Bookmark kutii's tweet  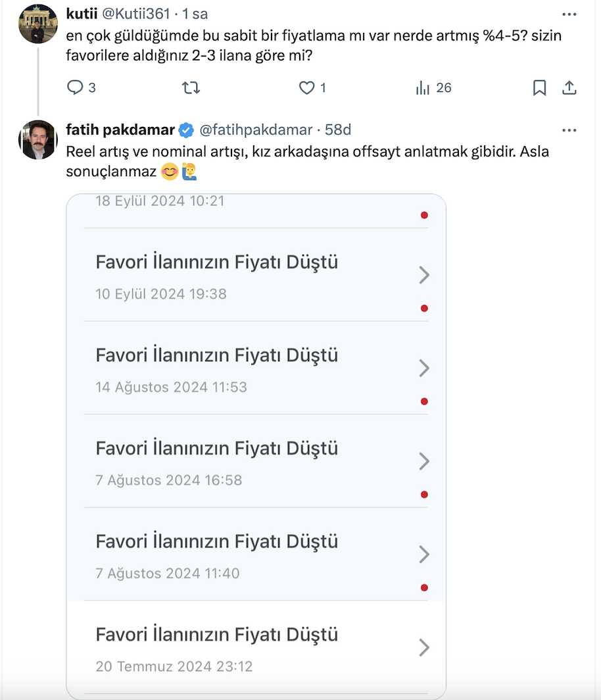pyautogui.click(x=539, y=87)
